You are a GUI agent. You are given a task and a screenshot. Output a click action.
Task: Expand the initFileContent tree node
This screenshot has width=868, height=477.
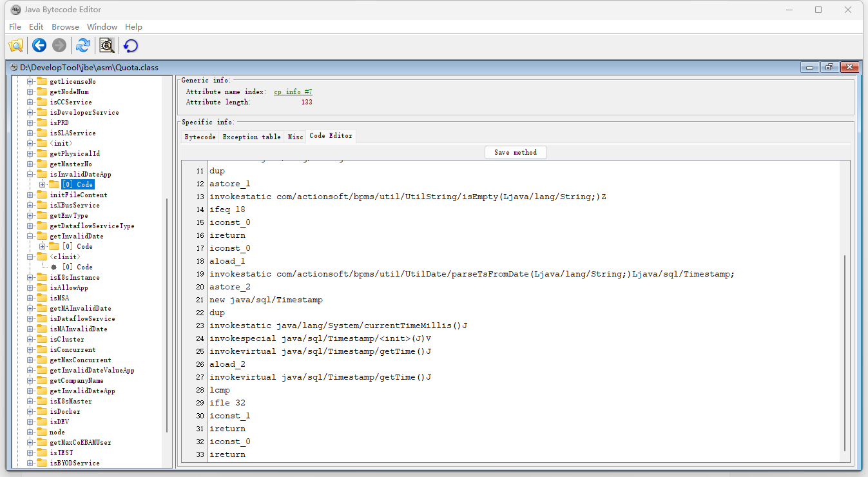[30, 195]
